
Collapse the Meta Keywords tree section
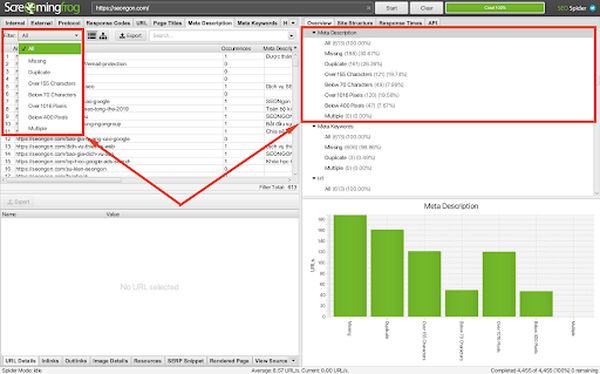click(314, 126)
